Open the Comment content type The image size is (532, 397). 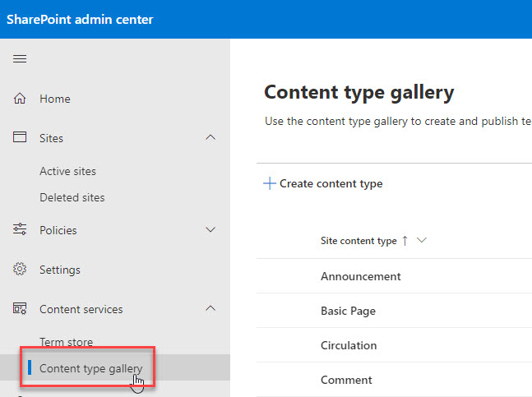(346, 380)
